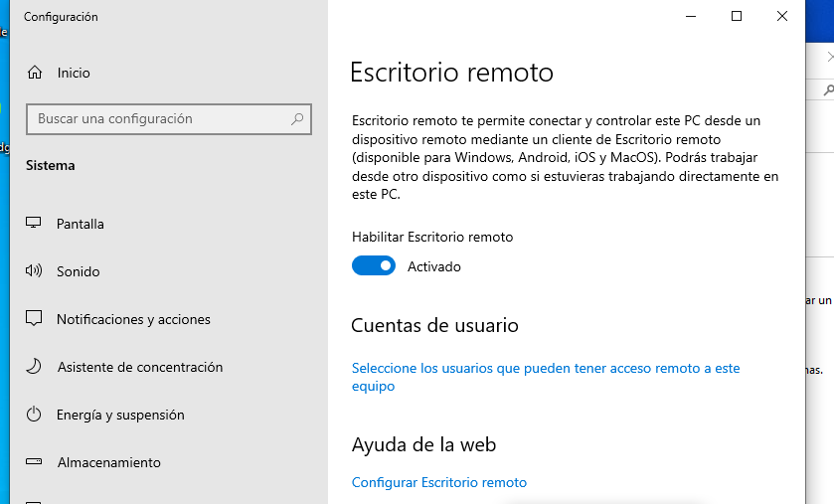Click the Notificaciones y acciones bubble icon
The width and height of the screenshot is (834, 504).
pos(34,318)
